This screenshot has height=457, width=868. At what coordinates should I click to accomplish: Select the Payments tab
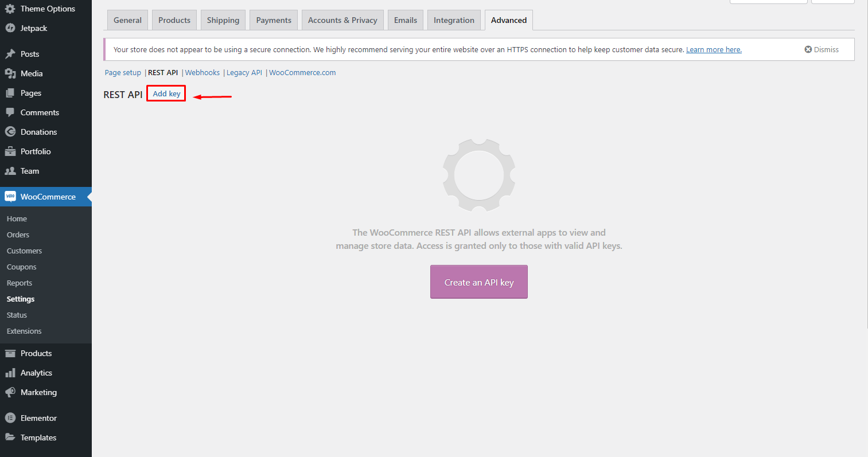tap(274, 20)
